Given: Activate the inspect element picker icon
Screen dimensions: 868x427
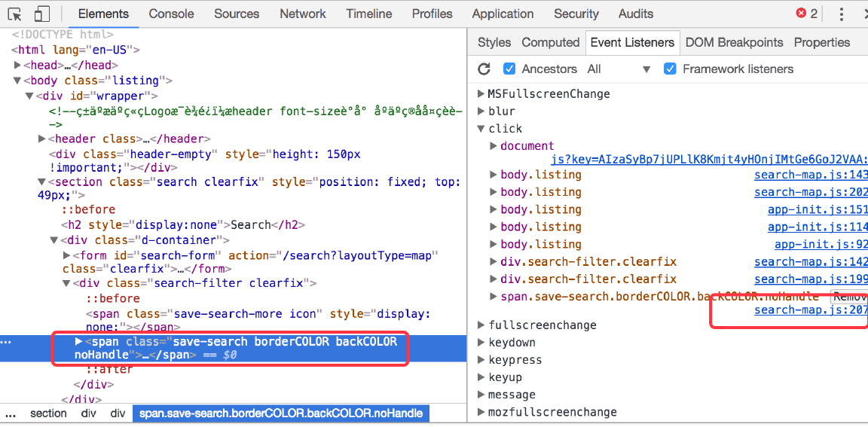Looking at the screenshot, I should coord(15,14).
